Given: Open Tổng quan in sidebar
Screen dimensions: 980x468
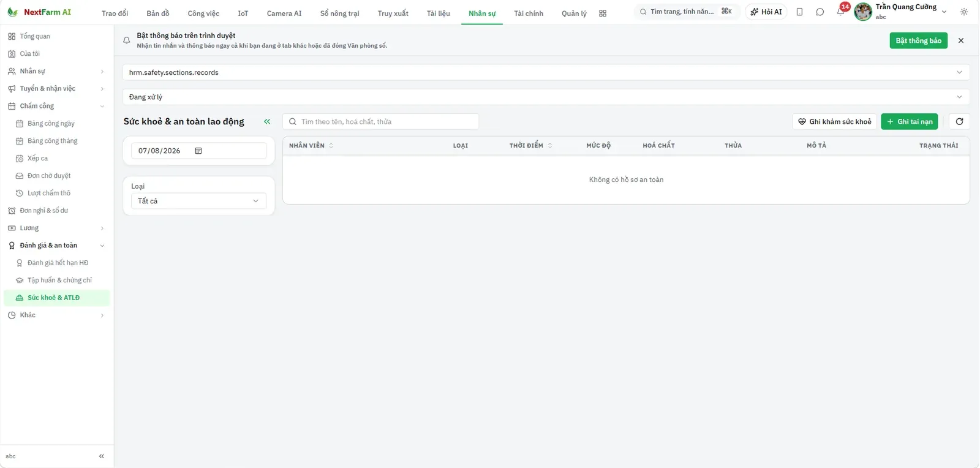Looking at the screenshot, I should 57,36.
